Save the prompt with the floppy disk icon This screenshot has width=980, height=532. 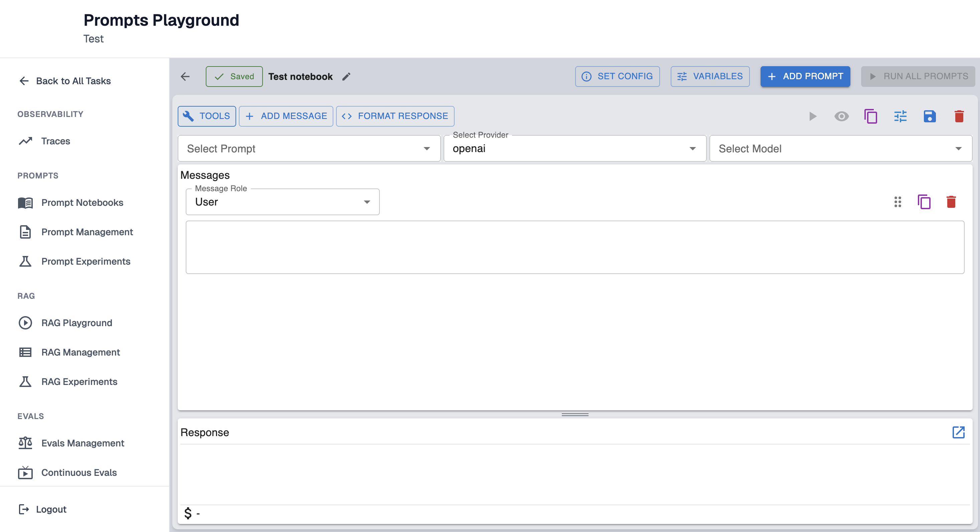coord(930,116)
